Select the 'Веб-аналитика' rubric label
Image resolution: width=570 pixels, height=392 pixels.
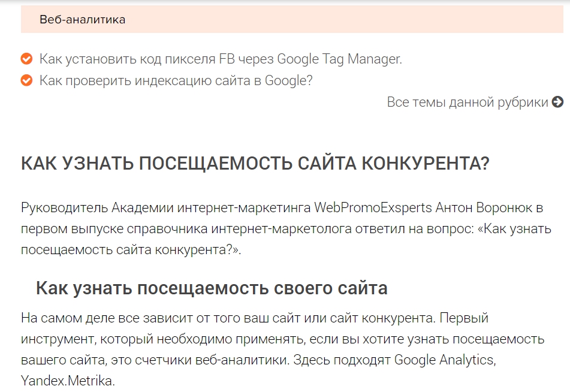click(82, 20)
